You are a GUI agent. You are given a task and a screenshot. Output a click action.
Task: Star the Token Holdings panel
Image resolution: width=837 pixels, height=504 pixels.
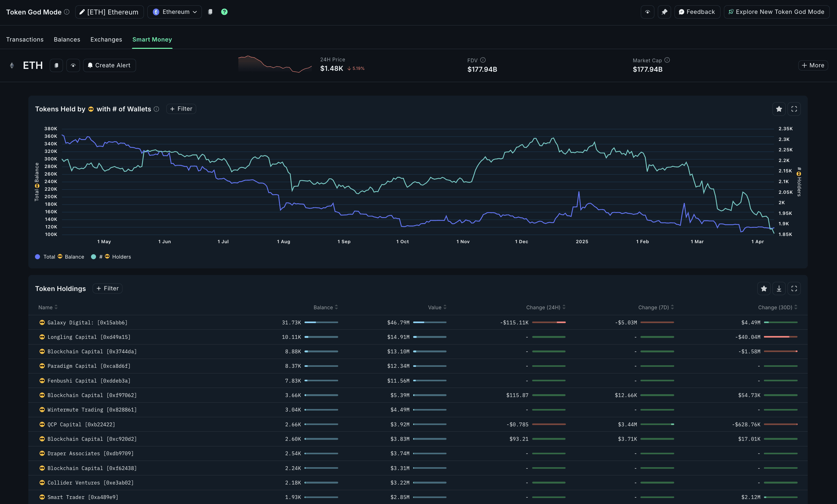(x=764, y=288)
